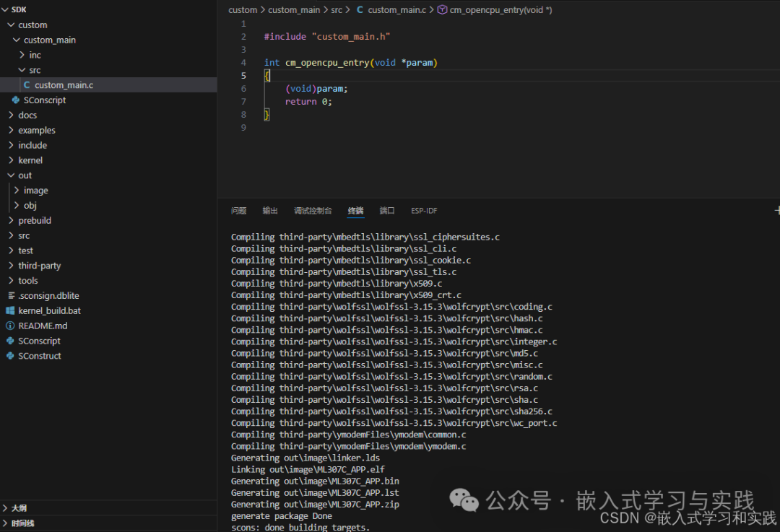Open custom_main.c via its C file icon
Image resolution: width=780 pixels, height=532 pixels.
pos(27,85)
